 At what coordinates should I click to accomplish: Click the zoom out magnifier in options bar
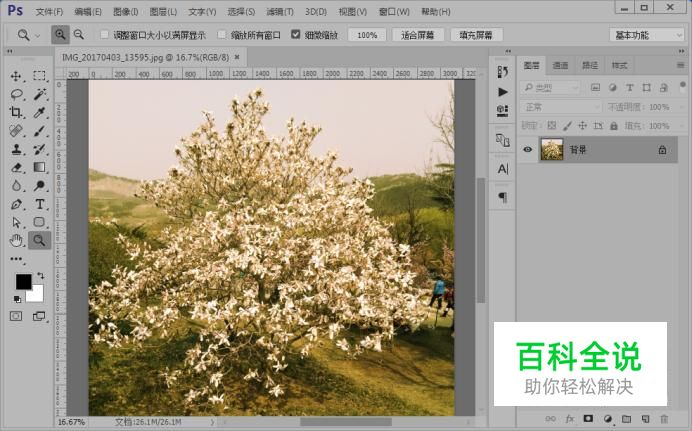pos(78,34)
